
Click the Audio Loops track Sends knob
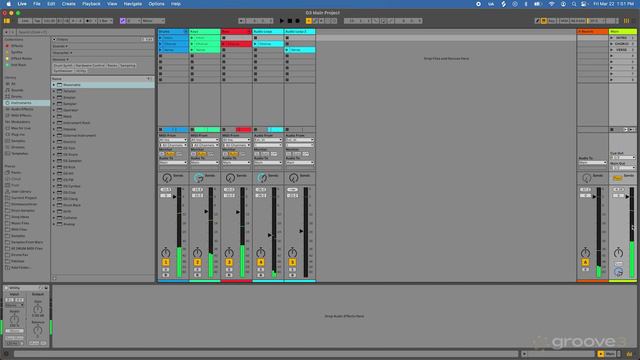pos(262,178)
